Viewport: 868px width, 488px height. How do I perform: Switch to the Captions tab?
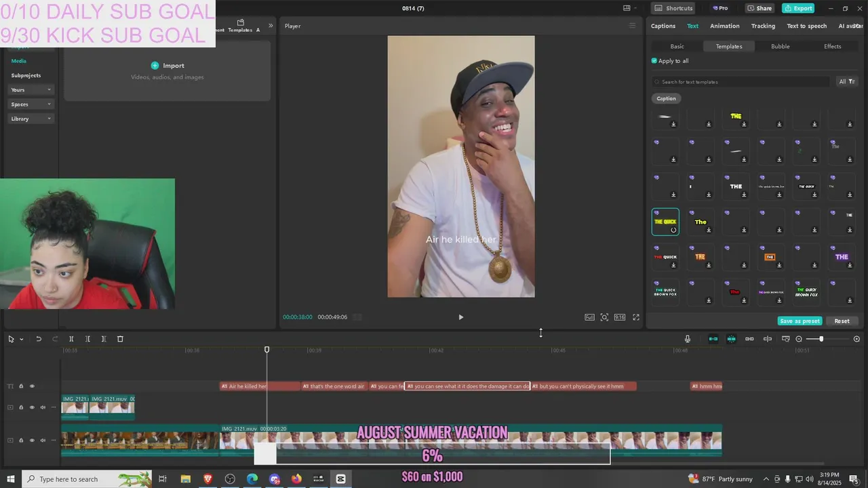663,26
